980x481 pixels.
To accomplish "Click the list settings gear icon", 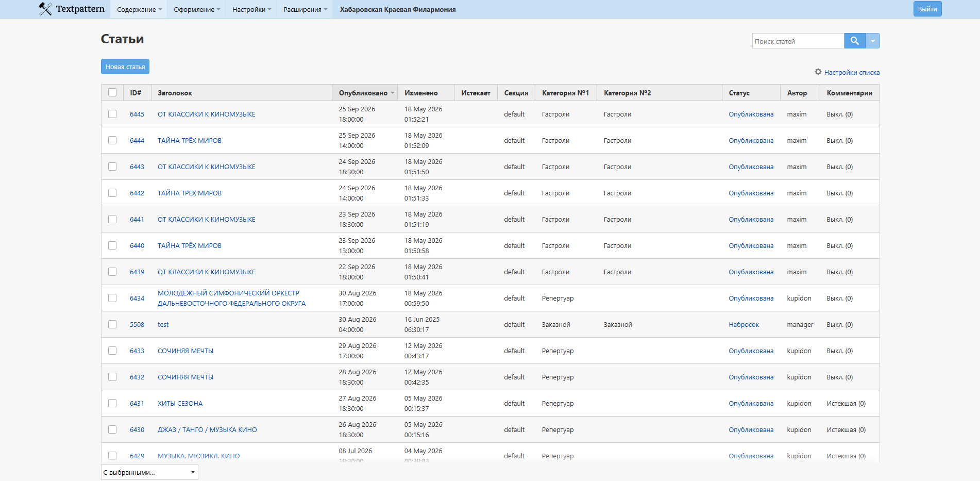I will (x=818, y=72).
